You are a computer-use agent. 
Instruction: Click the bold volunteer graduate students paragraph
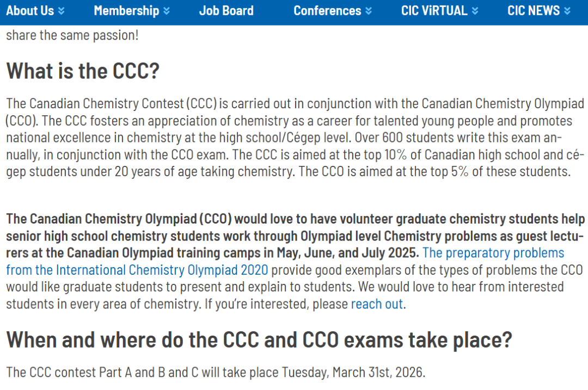pos(218,236)
